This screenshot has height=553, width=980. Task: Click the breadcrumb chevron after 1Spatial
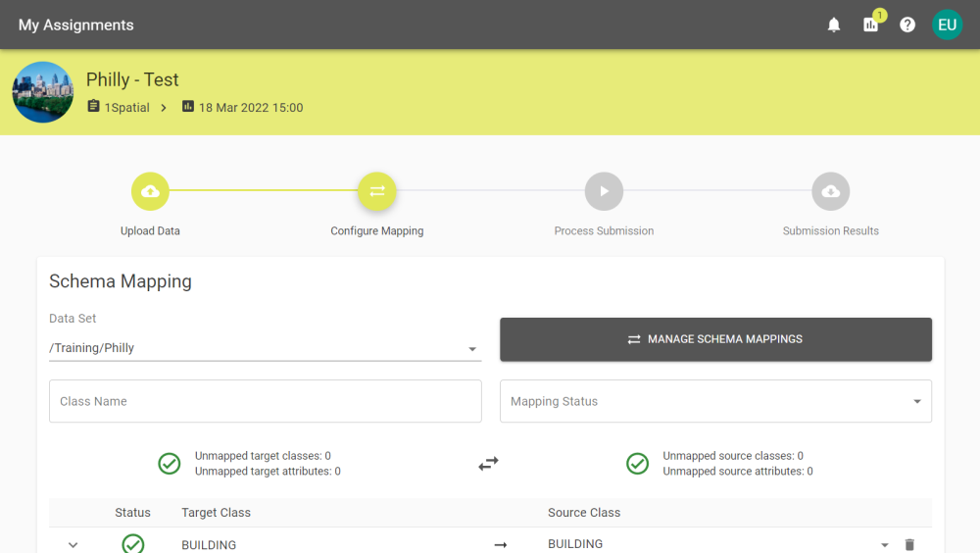point(164,108)
